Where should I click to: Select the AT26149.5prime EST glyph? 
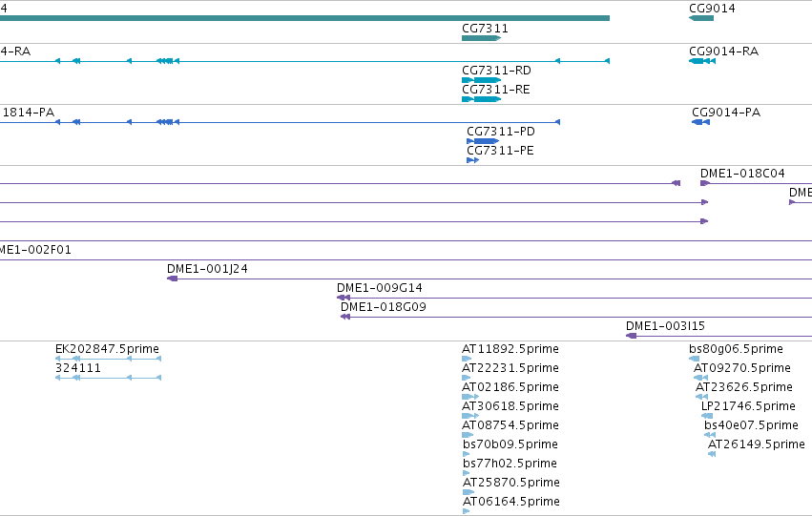[x=712, y=454]
